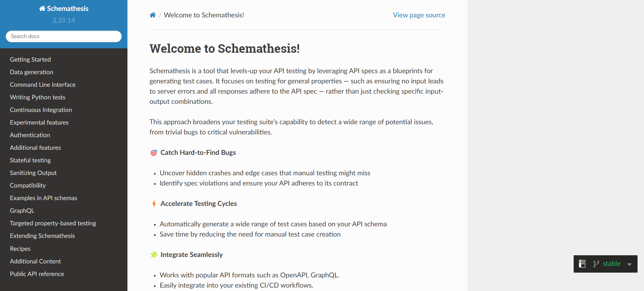Open the View page source link
644x291 pixels.
pyautogui.click(x=419, y=15)
